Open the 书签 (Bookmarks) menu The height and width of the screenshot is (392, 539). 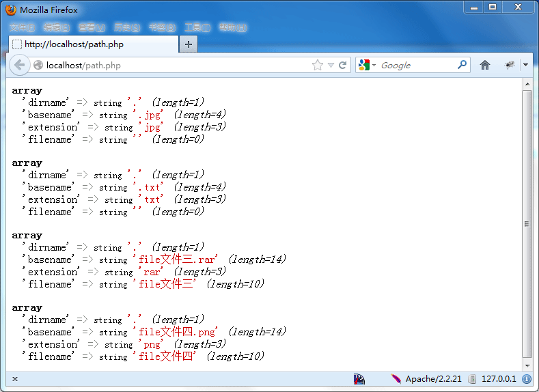[x=161, y=27]
